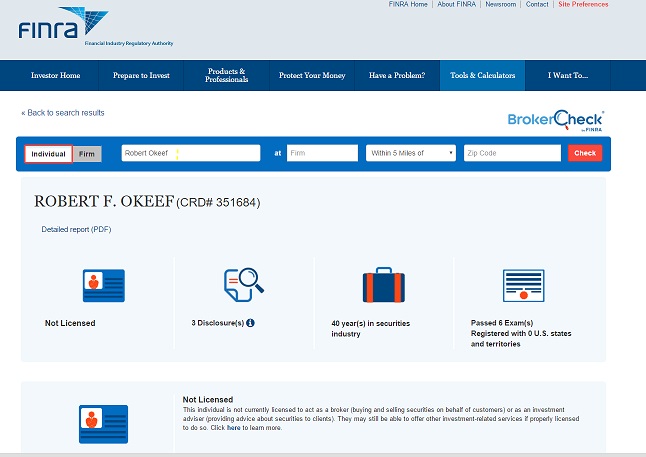Open the Within 5 Miles of dropdown
This screenshot has width=646, height=457.
411,153
